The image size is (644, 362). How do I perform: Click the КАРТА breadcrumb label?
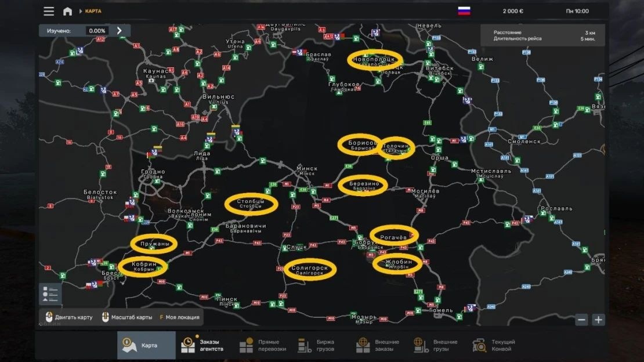pyautogui.click(x=93, y=11)
